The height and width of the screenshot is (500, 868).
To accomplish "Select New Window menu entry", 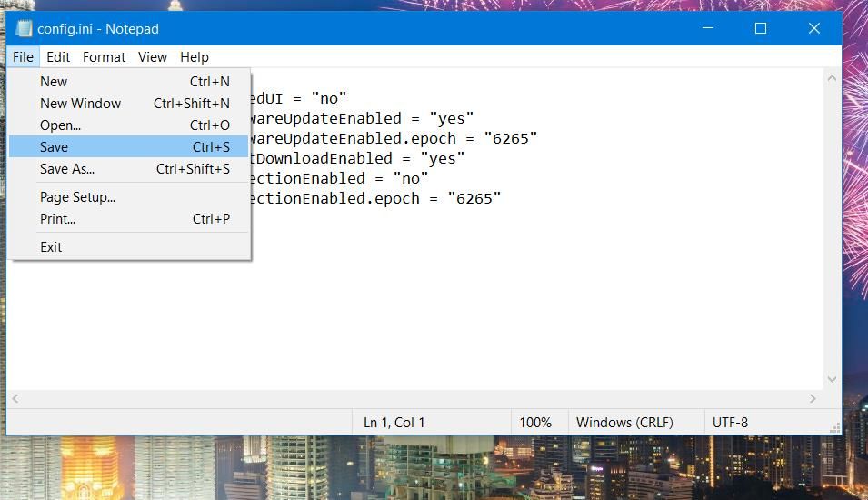I will (x=129, y=104).
